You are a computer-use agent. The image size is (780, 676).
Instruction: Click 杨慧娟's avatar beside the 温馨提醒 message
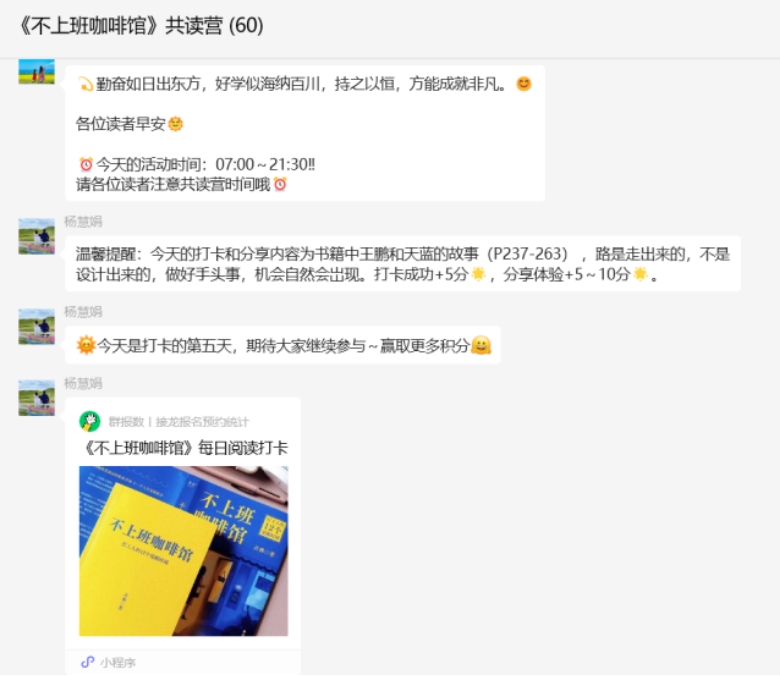coord(37,236)
